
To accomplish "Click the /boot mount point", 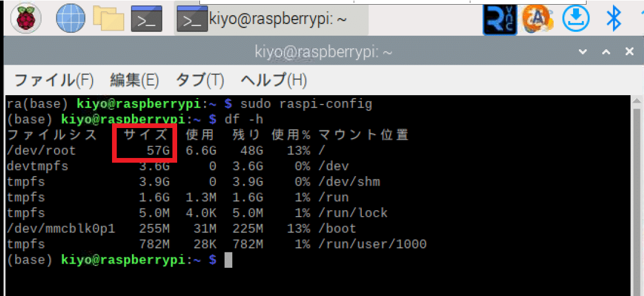I will 338,228.
